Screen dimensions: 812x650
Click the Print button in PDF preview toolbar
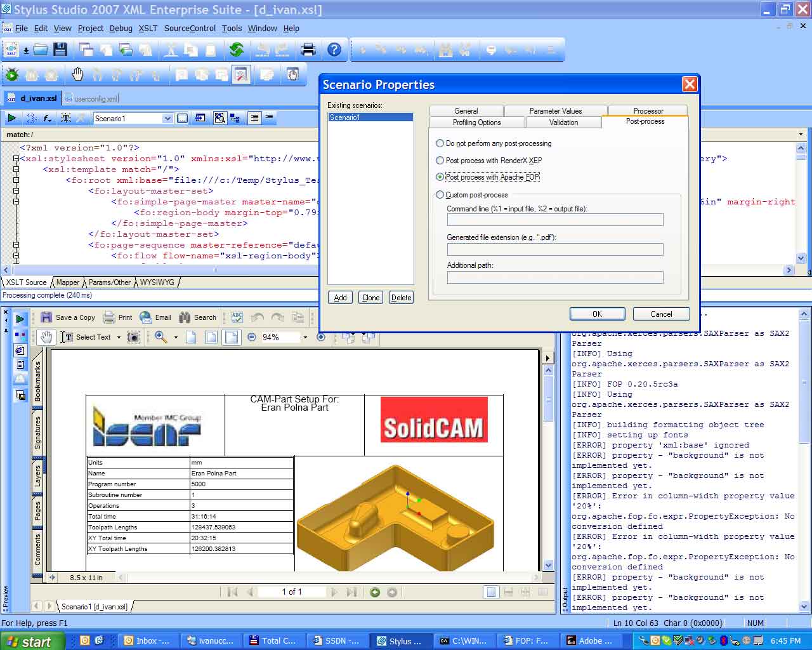pos(117,317)
